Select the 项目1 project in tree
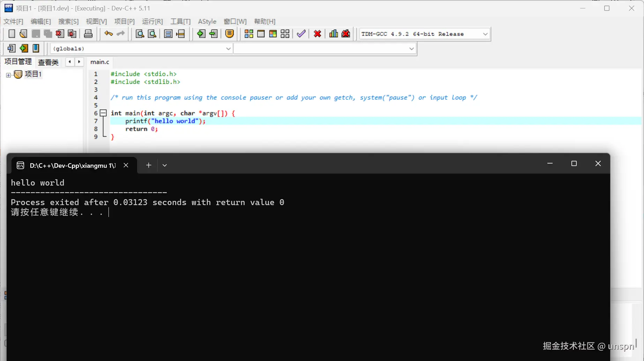The width and height of the screenshot is (644, 361). tap(33, 74)
